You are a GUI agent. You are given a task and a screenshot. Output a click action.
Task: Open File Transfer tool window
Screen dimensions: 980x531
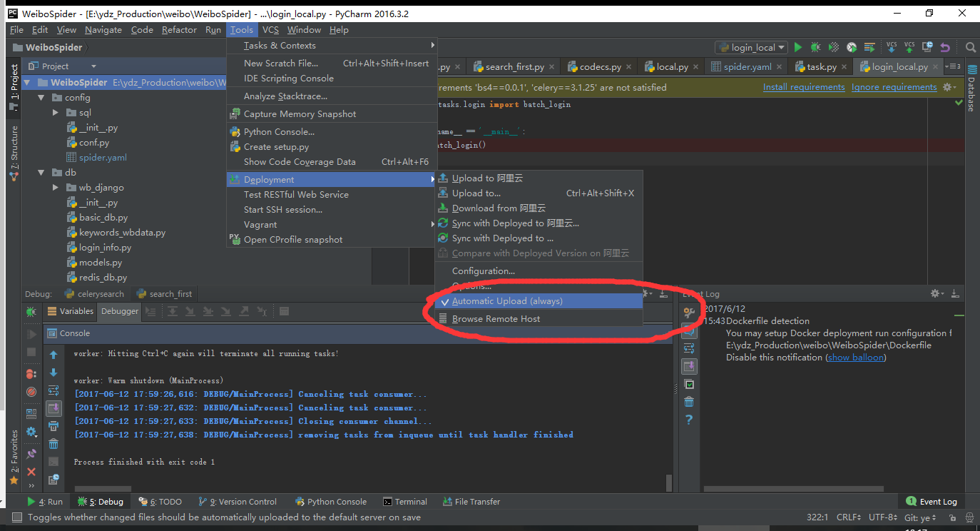click(x=470, y=502)
